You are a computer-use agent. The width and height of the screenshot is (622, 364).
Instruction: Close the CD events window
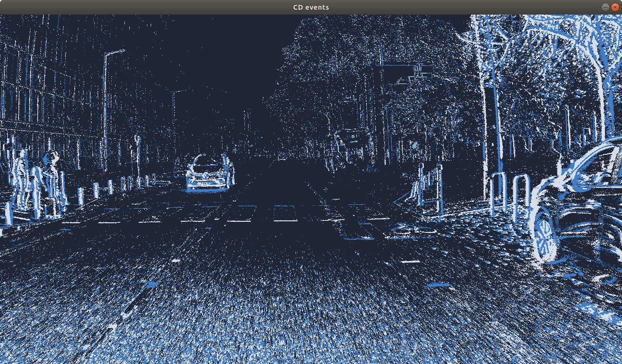pyautogui.click(x=615, y=7)
